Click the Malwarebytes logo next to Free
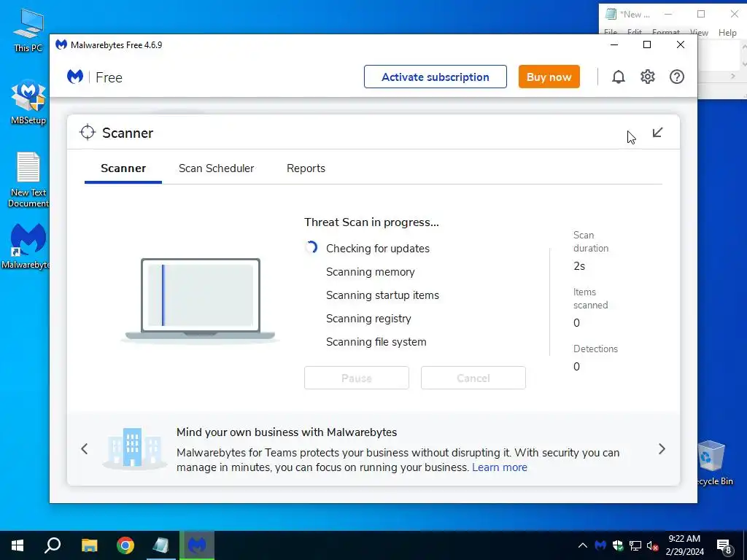 pos(75,77)
